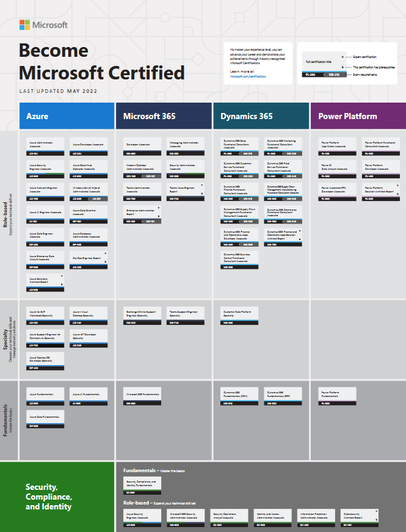Click the Microsoft logo
Screen dimensions: 406x532
coord(43,25)
